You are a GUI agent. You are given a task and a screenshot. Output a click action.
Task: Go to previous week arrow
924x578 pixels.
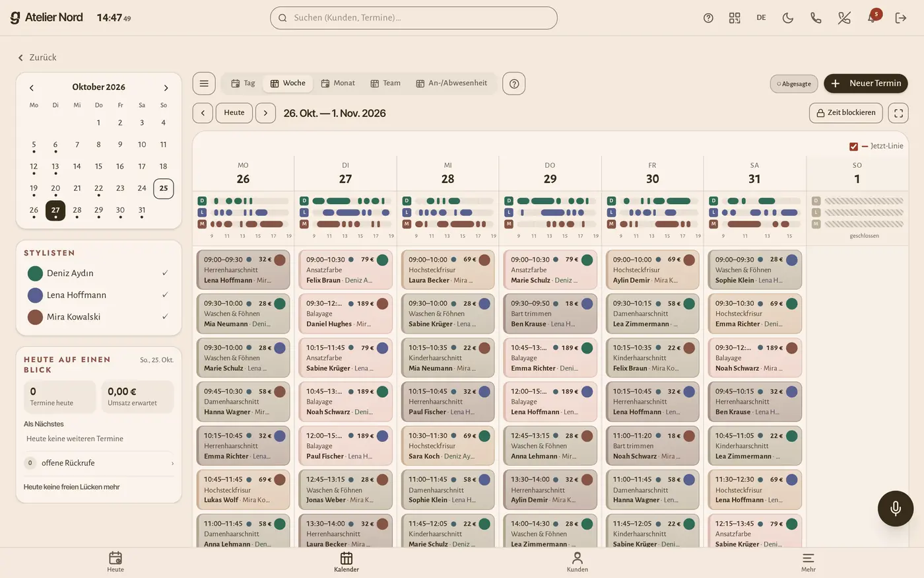(x=203, y=113)
